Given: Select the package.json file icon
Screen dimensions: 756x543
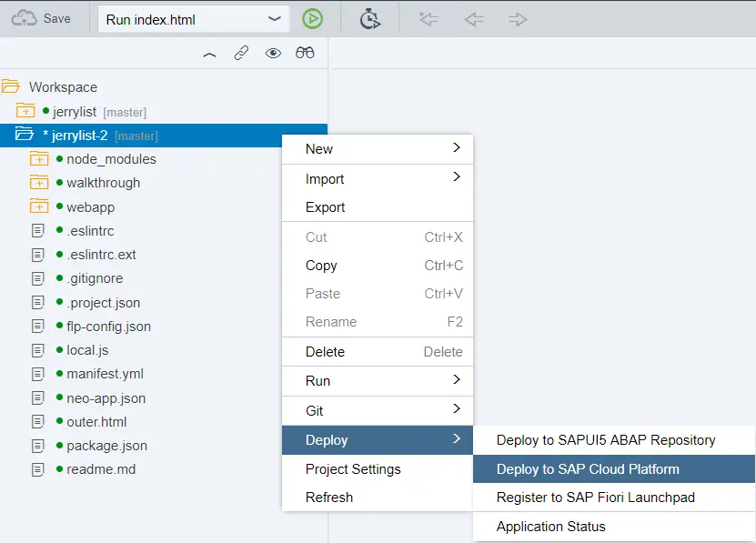Looking at the screenshot, I should (x=37, y=446).
